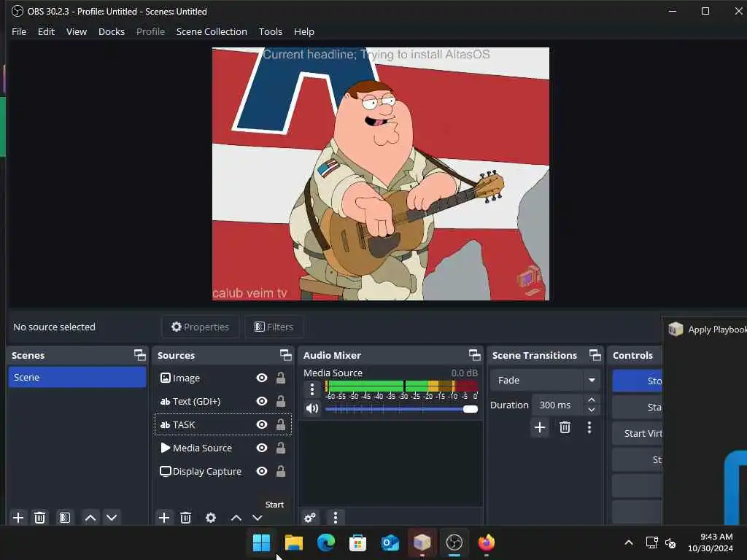
Task: Launch Microsoft Edge from taskbar
Action: coord(326,542)
